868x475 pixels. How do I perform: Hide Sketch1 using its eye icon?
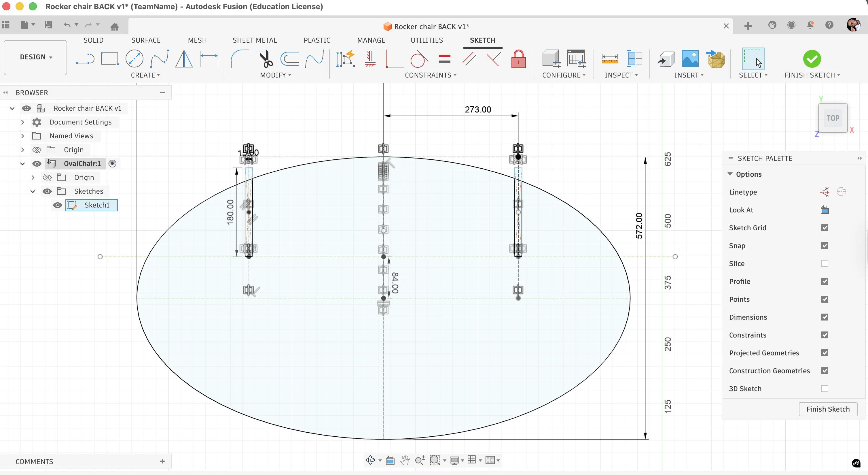tap(58, 205)
